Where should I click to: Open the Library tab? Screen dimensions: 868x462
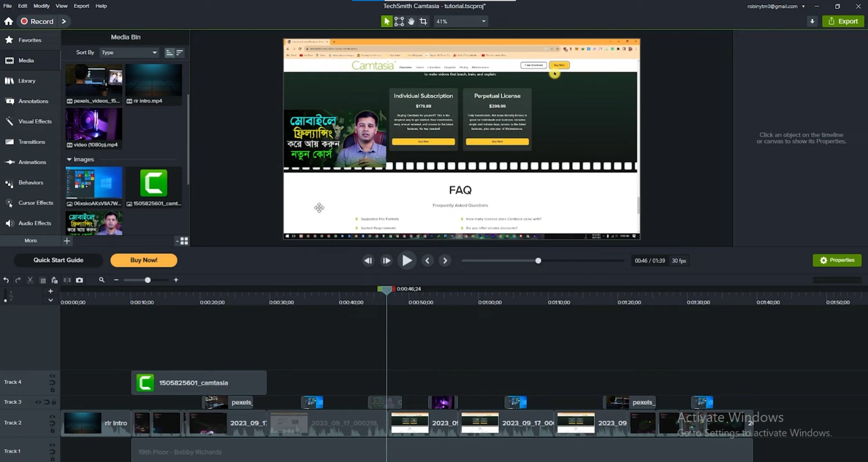click(x=30, y=81)
